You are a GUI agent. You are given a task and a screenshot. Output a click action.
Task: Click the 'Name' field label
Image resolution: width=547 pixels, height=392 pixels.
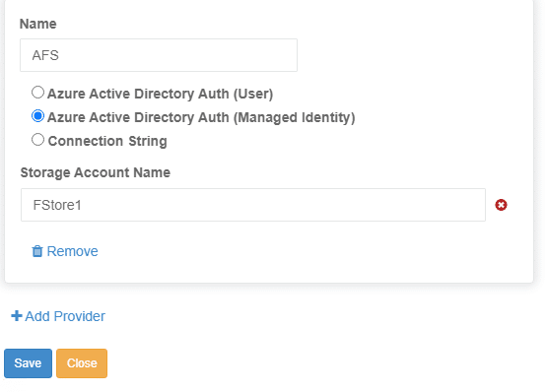(x=38, y=24)
